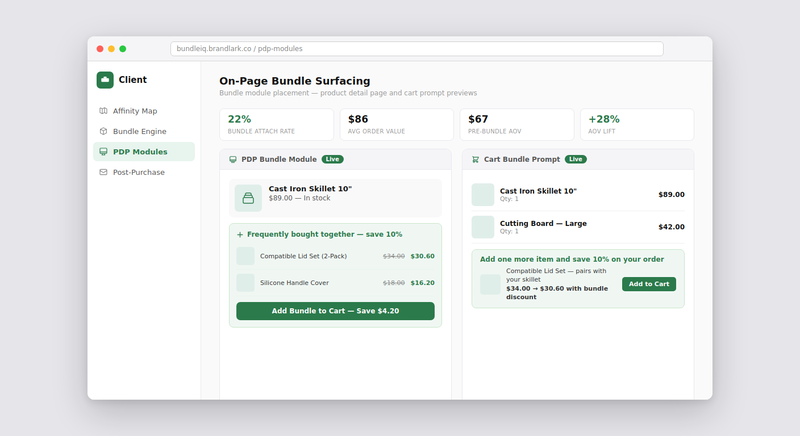The image size is (800, 436).
Task: Select PDP Modules in the sidebar
Action: 144,151
